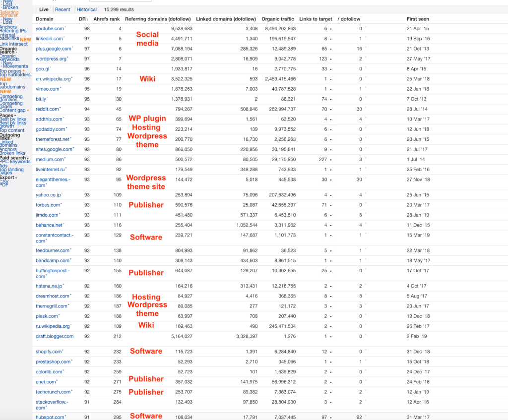Sort by Links to target header

(x=316, y=19)
